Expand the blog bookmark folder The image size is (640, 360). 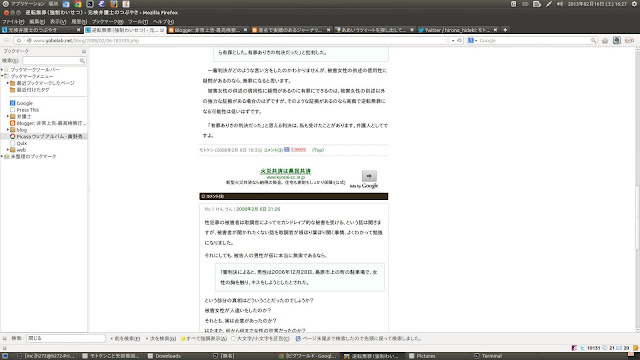(x=7, y=130)
